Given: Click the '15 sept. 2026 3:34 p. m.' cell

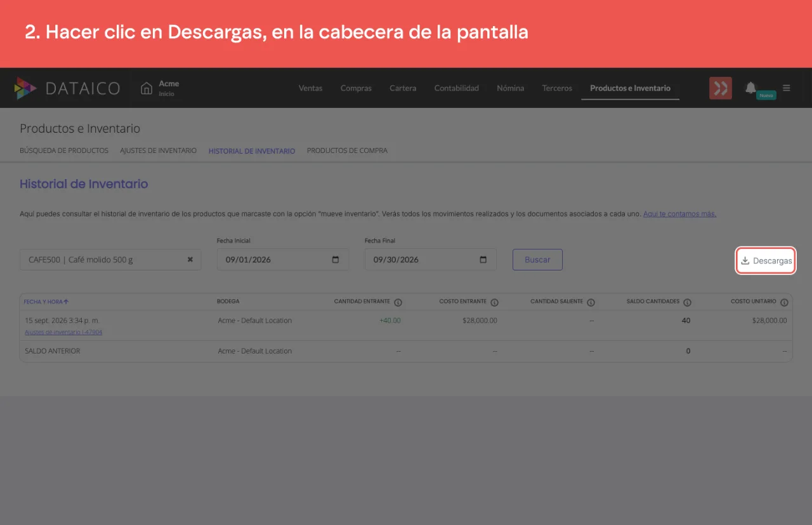Looking at the screenshot, I should tap(62, 321).
